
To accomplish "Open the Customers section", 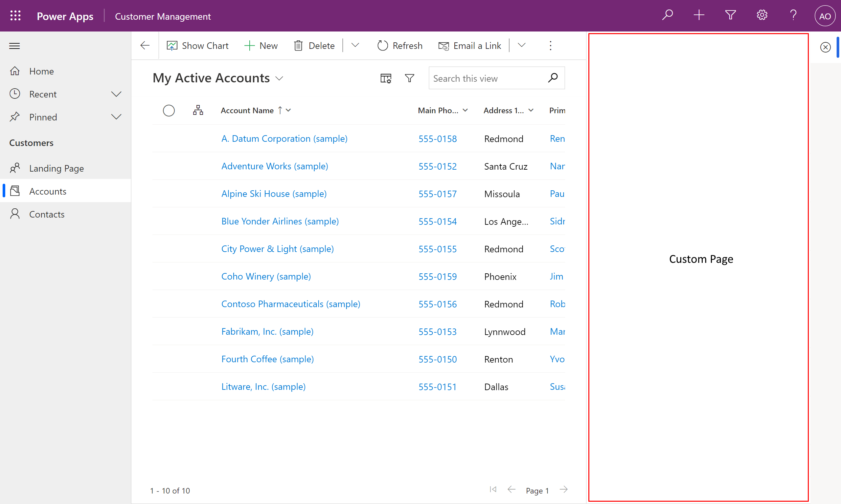I will (x=32, y=142).
